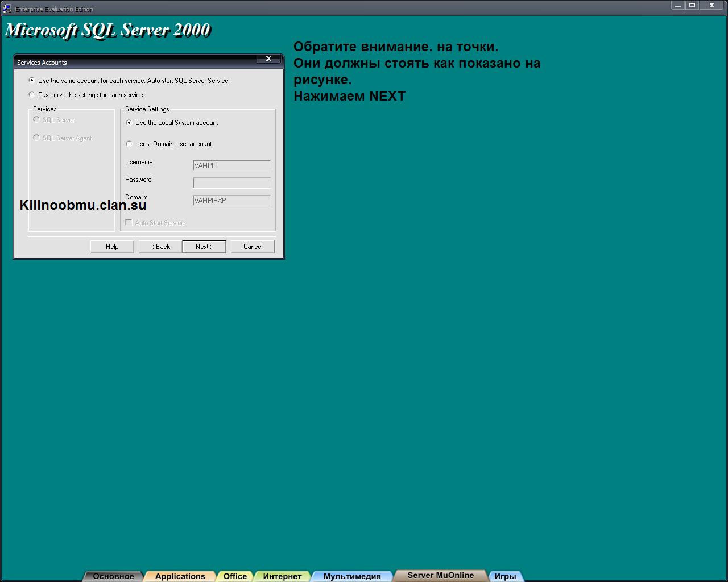This screenshot has width=728, height=582.
Task: Close the Services Accounts dialog
Action: (268, 59)
